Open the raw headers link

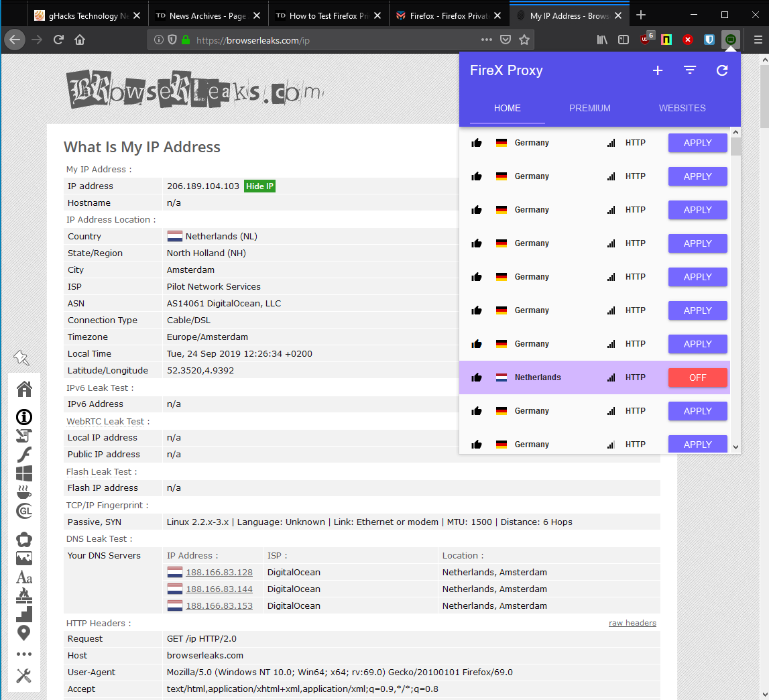click(x=632, y=623)
